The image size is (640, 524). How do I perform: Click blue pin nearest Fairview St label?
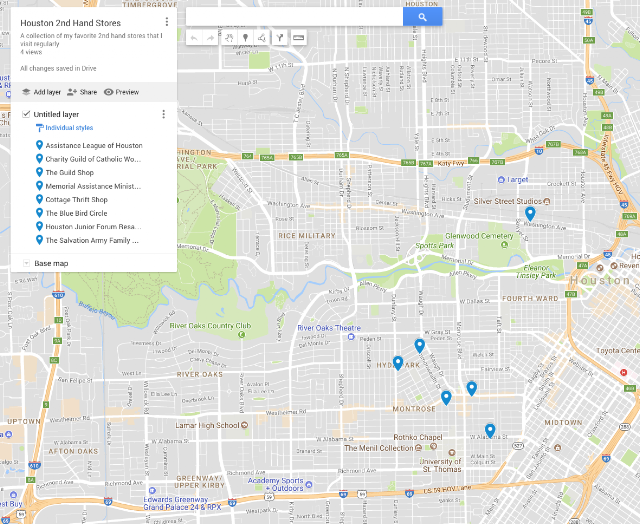coord(471,388)
